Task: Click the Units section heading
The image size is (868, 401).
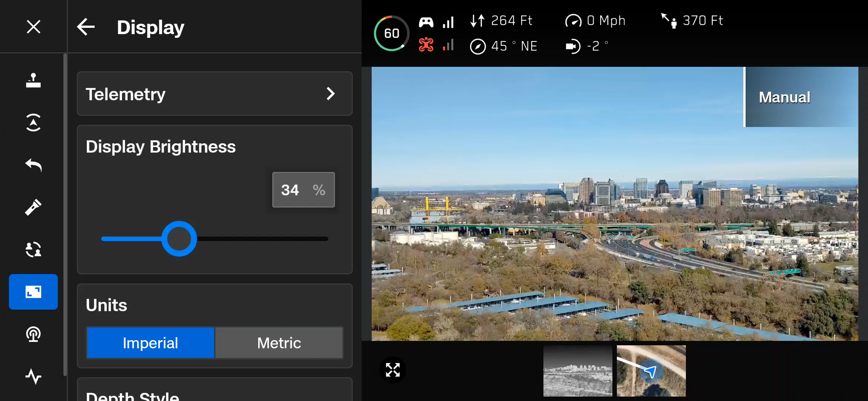Action: click(106, 305)
